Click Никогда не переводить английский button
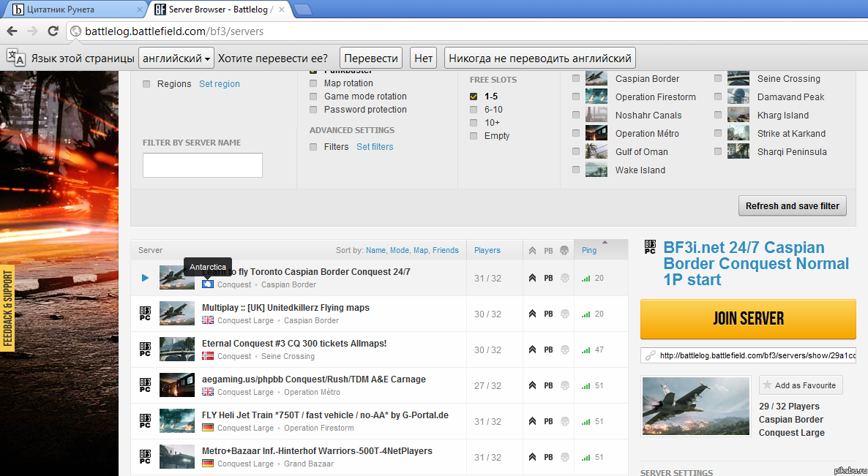Screen dimensions: 868x476 click(x=539, y=58)
